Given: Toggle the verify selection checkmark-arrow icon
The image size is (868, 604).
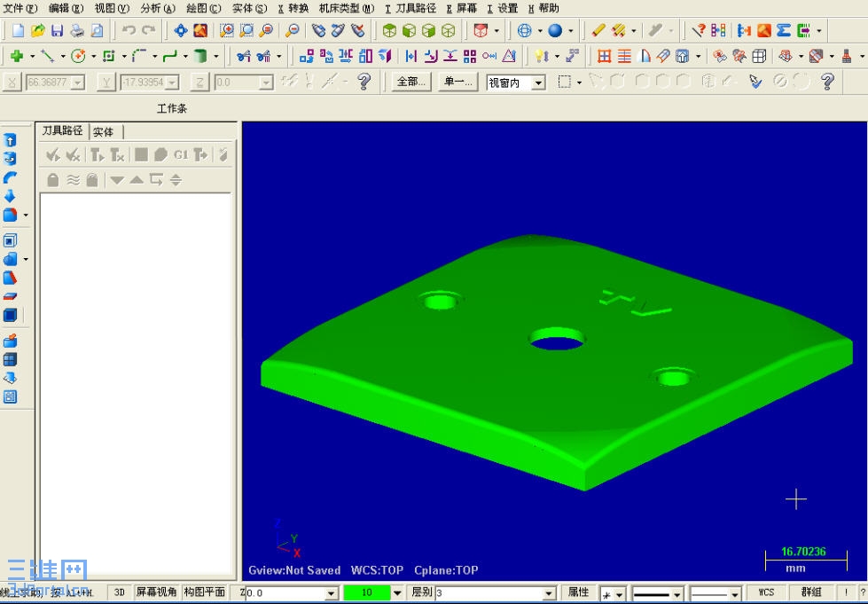Looking at the screenshot, I should 755,82.
